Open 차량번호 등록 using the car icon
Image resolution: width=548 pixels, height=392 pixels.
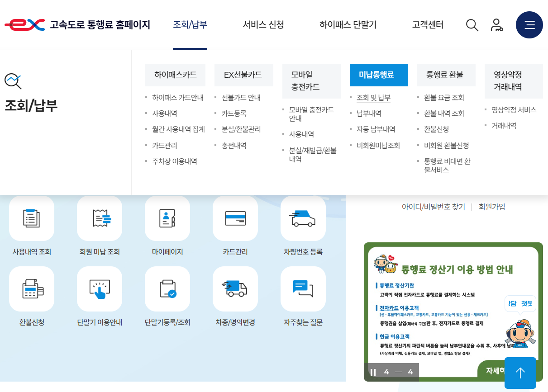click(x=303, y=218)
